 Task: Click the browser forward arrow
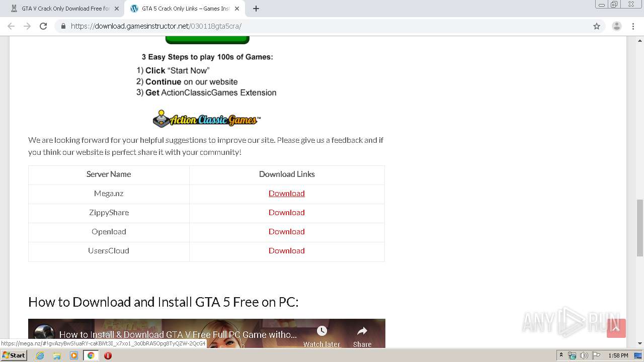(x=27, y=26)
